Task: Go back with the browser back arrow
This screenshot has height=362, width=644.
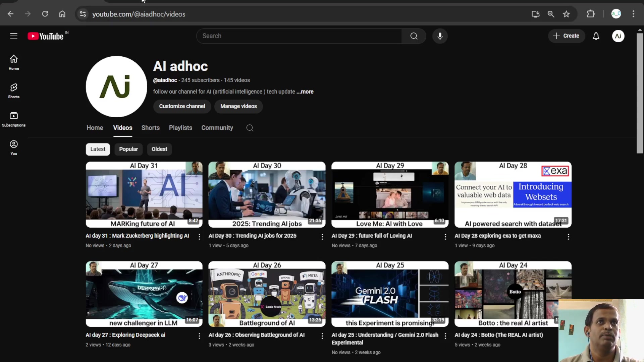Action: pyautogui.click(x=11, y=14)
